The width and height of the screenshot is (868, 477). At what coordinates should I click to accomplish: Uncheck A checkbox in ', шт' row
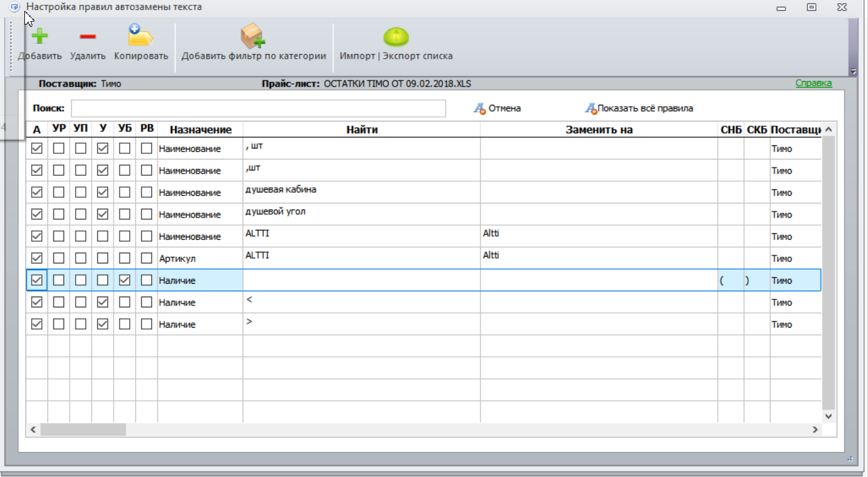click(x=37, y=148)
